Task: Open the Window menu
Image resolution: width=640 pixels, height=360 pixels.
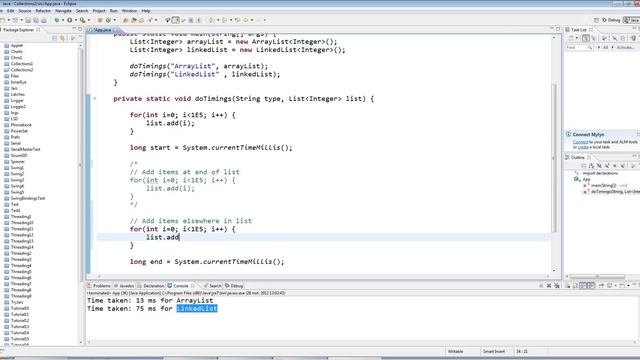Action: coord(129,11)
